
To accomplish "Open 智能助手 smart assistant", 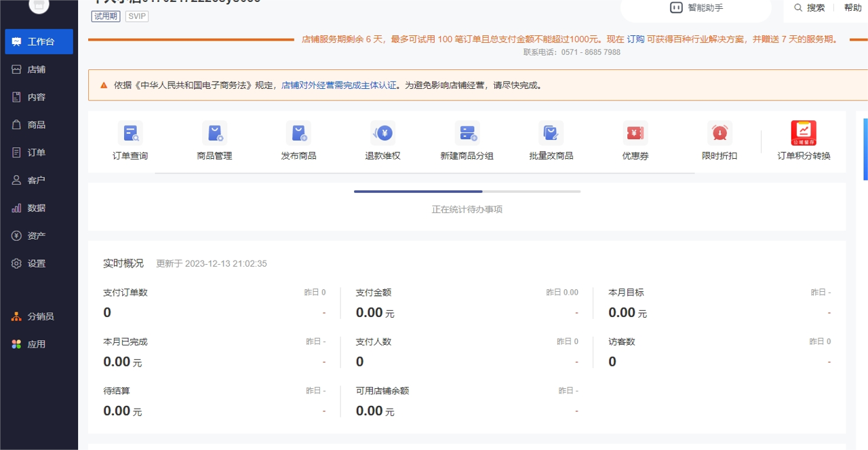I will click(696, 8).
